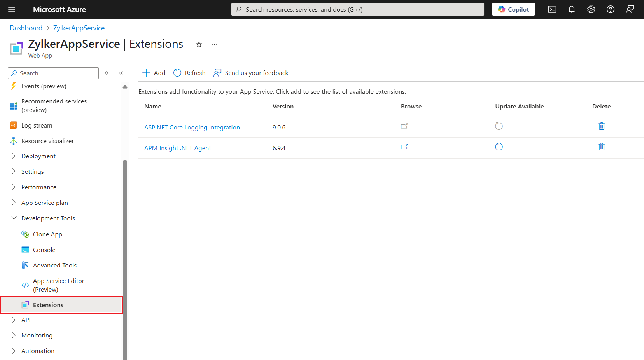Browse the APM Insight .NET Agent extension

pyautogui.click(x=404, y=147)
